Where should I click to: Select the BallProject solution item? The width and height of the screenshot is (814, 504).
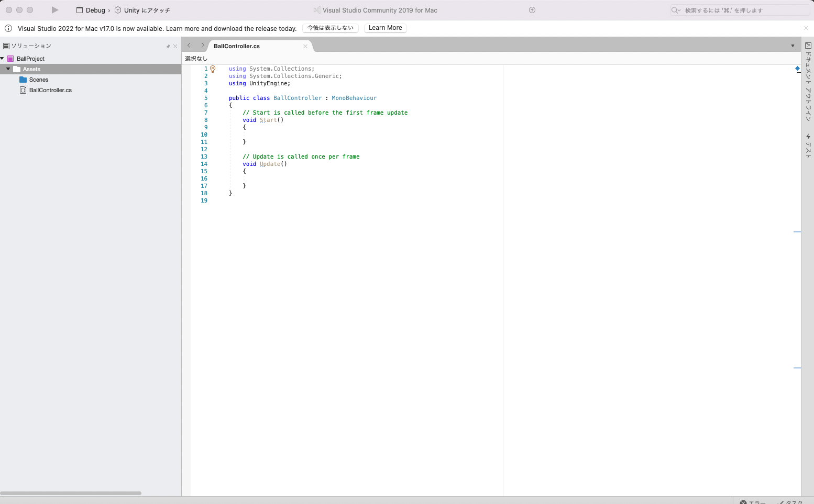30,59
